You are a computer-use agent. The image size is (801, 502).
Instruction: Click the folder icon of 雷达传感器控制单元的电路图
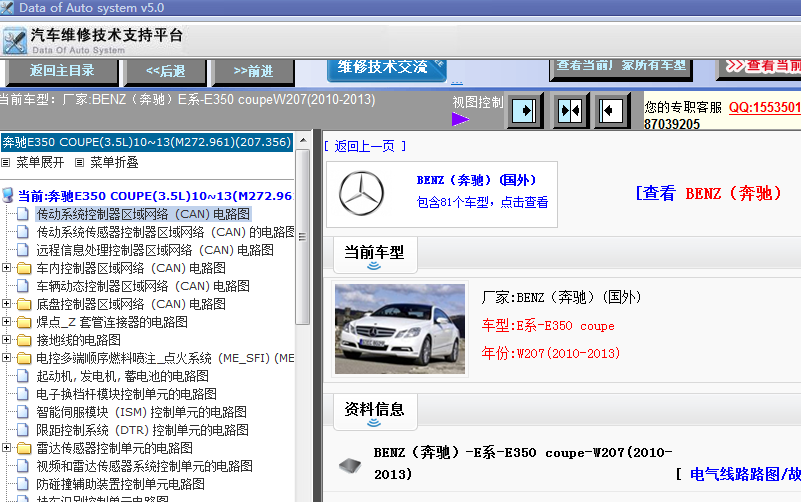[x=23, y=448]
